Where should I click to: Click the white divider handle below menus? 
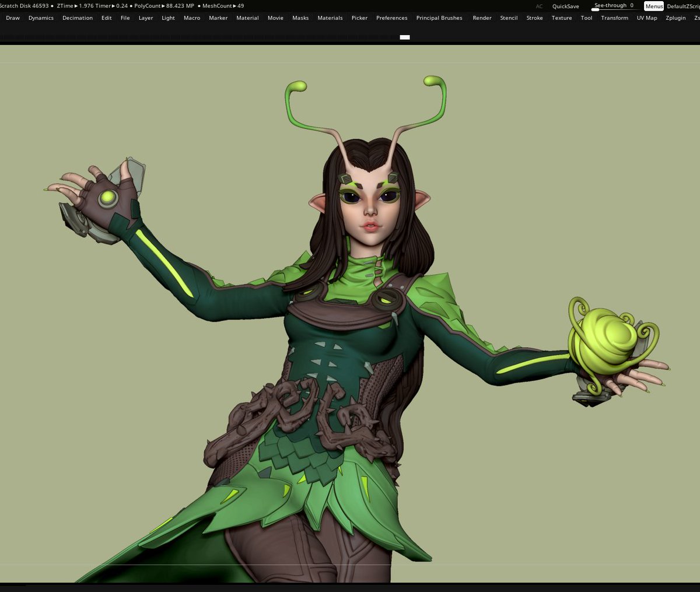(x=405, y=37)
